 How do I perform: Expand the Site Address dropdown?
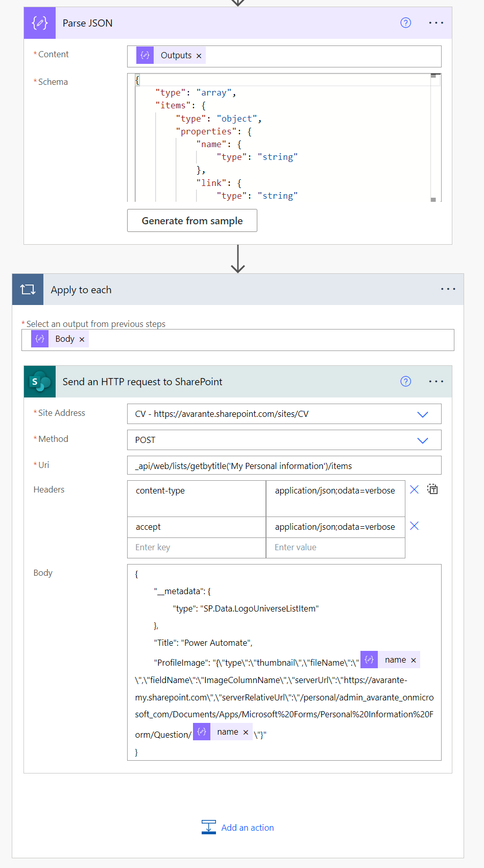click(x=422, y=414)
